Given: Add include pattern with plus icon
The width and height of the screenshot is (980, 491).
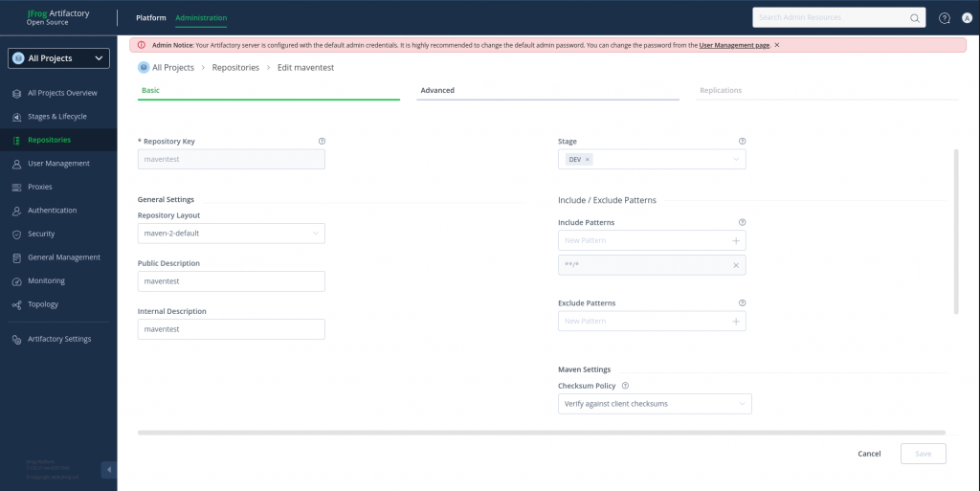Looking at the screenshot, I should (x=735, y=241).
